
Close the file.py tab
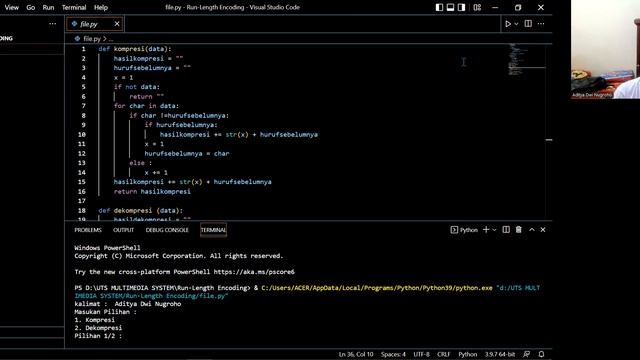[117, 24]
